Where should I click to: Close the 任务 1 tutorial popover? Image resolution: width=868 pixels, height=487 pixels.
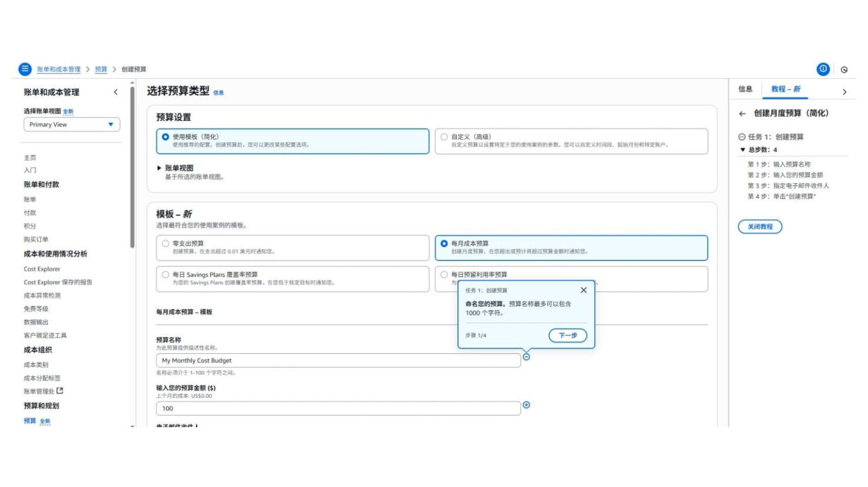tap(583, 290)
